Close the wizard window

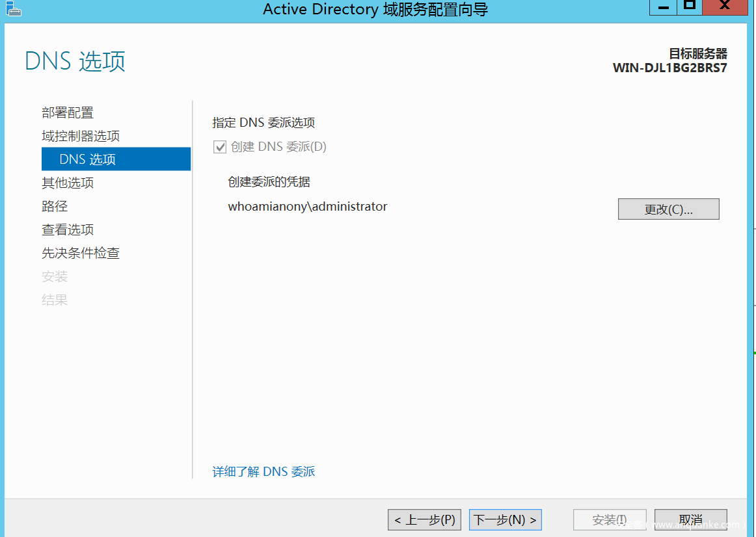point(725,7)
